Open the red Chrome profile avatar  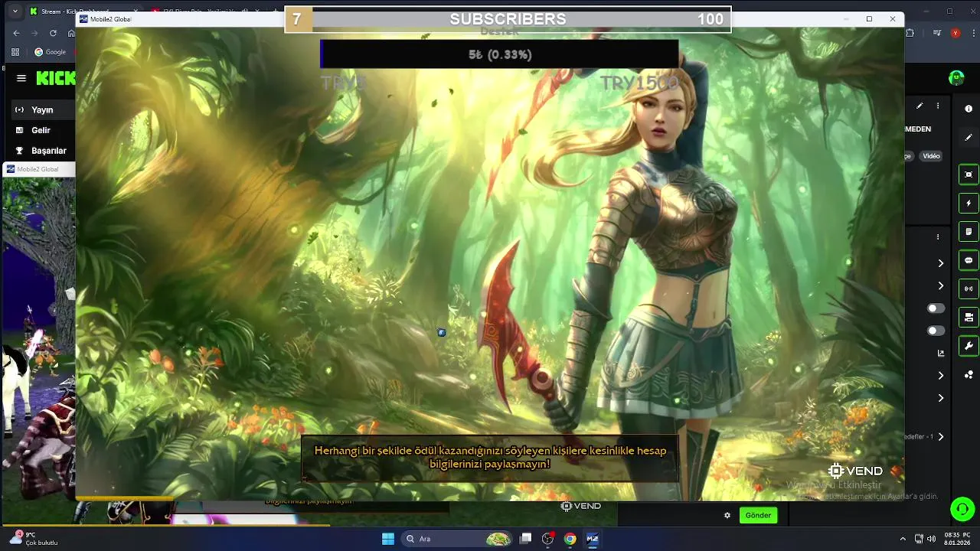click(x=955, y=33)
